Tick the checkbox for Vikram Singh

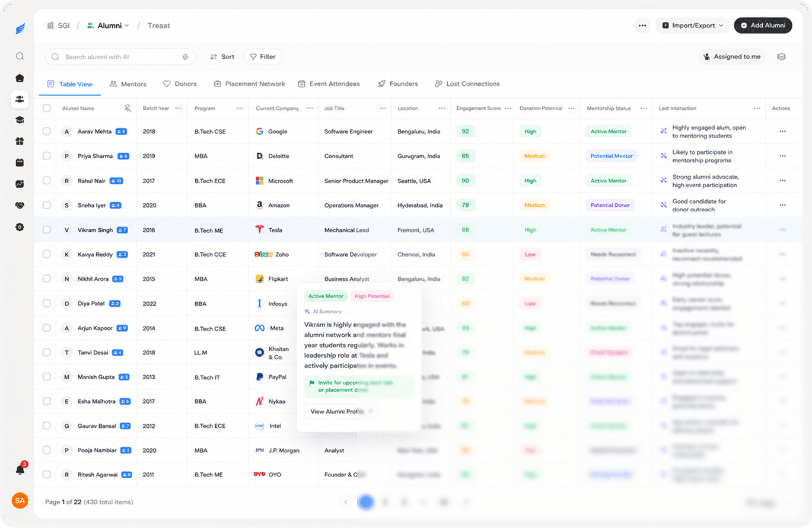[x=47, y=230]
